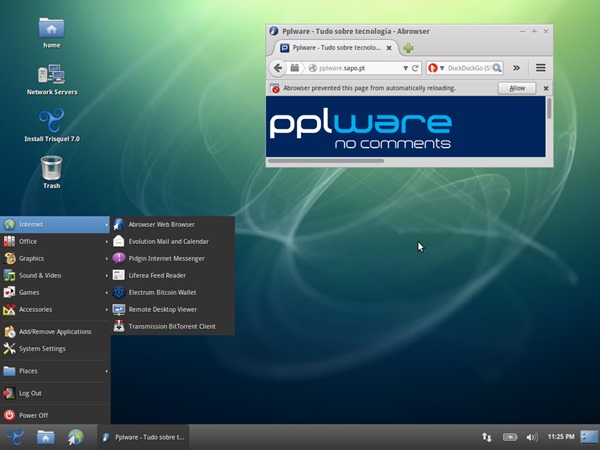600x450 pixels.
Task: Open volume control tray icon
Action: click(x=532, y=437)
